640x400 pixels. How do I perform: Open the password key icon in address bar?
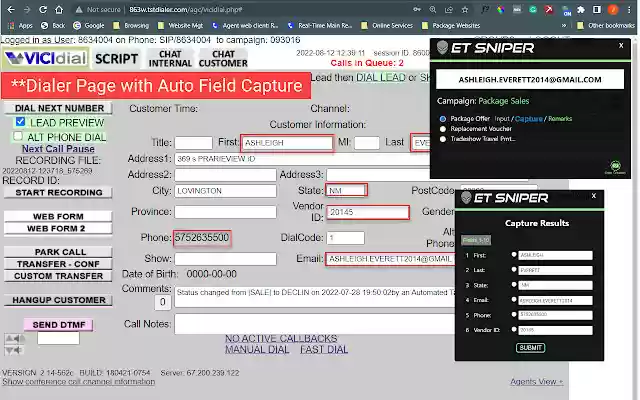(417, 9)
